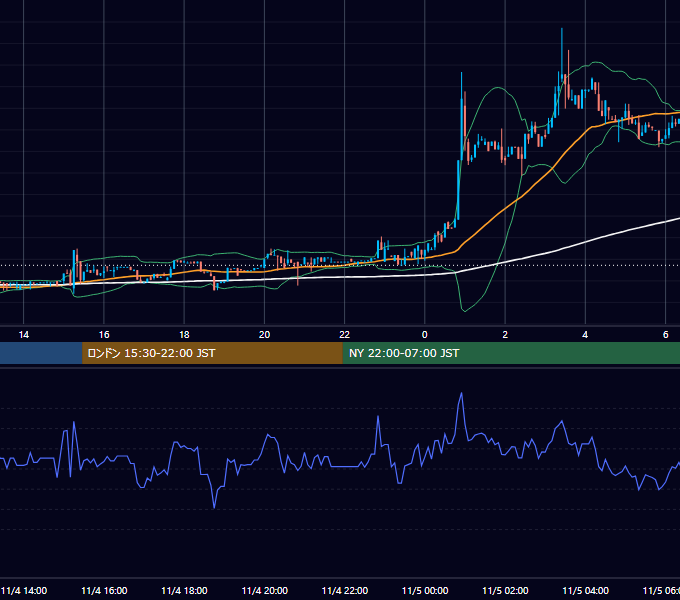Click the oscillator's highest spike

(x=461, y=394)
